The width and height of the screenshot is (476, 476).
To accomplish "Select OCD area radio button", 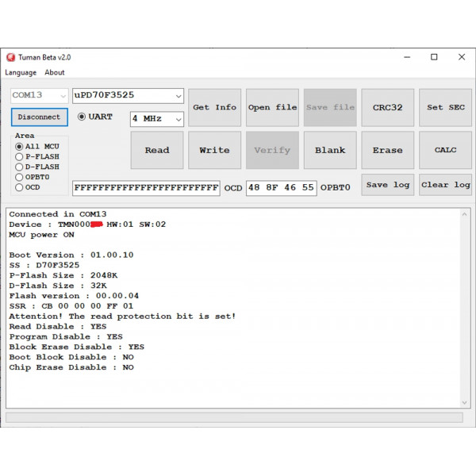I will click(x=28, y=187).
